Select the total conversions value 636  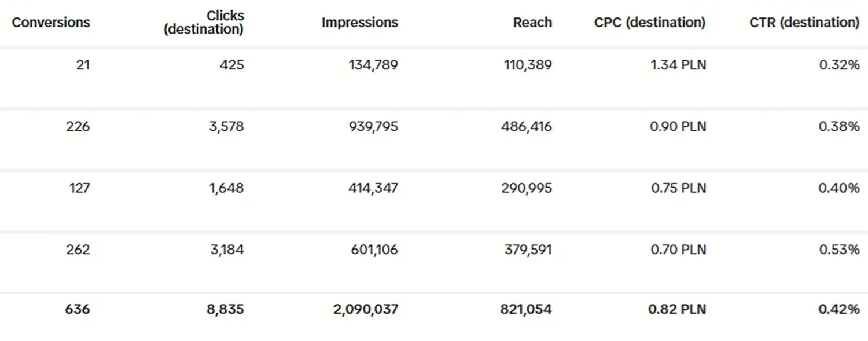point(78,310)
